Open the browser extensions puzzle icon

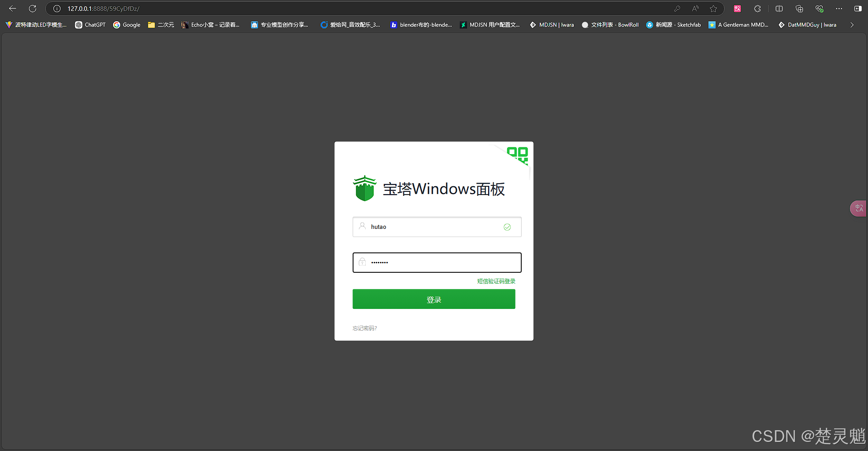coord(757,9)
